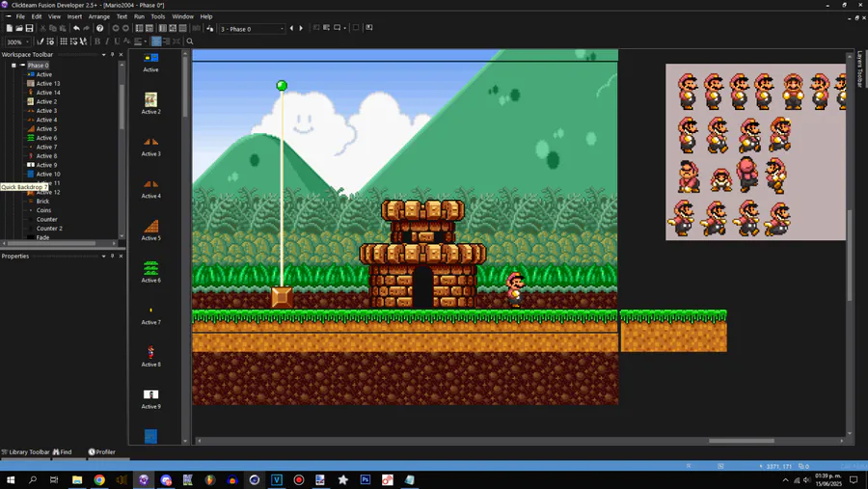Toggle Bold text formatting

[97, 41]
